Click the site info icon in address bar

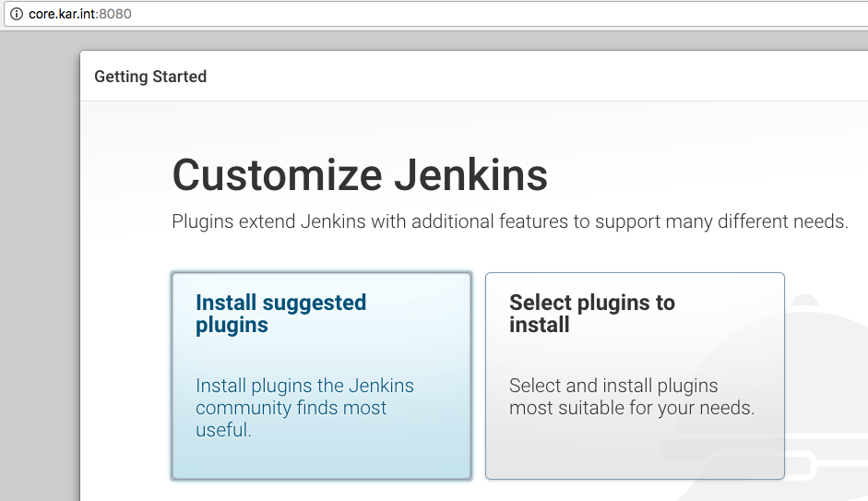tap(17, 14)
